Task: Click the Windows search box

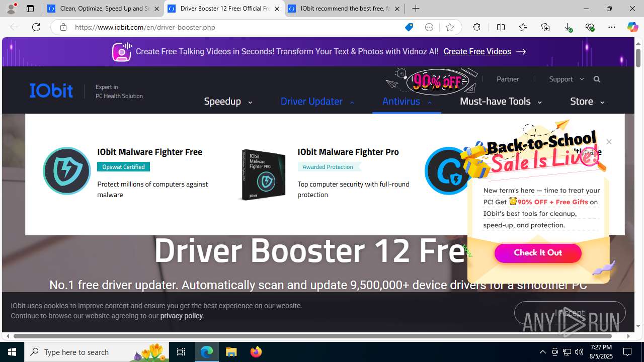Action: [97, 352]
